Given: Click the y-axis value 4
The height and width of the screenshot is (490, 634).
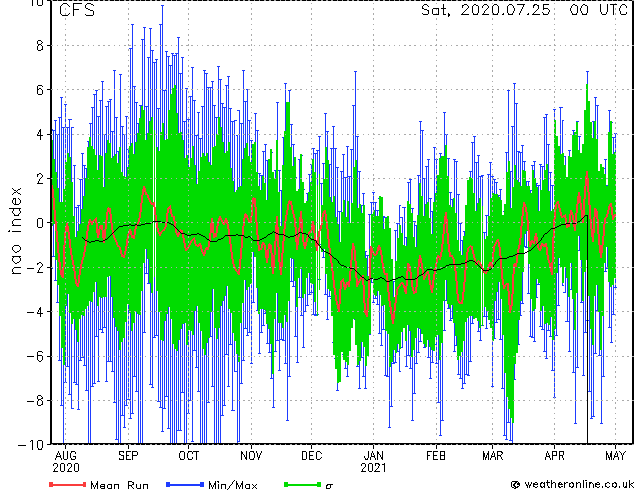Looking at the screenshot, I should coord(39,135).
